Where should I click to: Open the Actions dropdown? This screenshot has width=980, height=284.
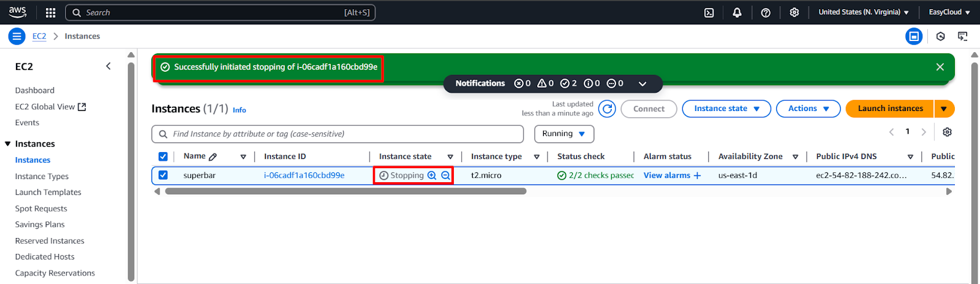coord(808,109)
